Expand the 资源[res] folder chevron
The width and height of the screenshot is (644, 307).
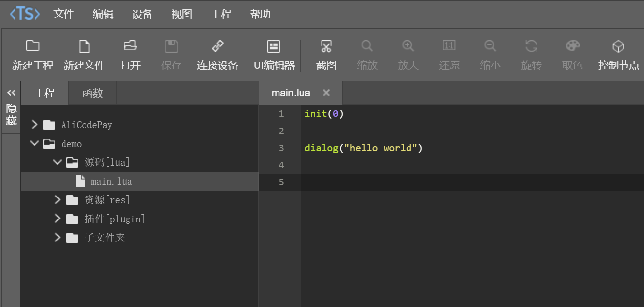tap(57, 199)
